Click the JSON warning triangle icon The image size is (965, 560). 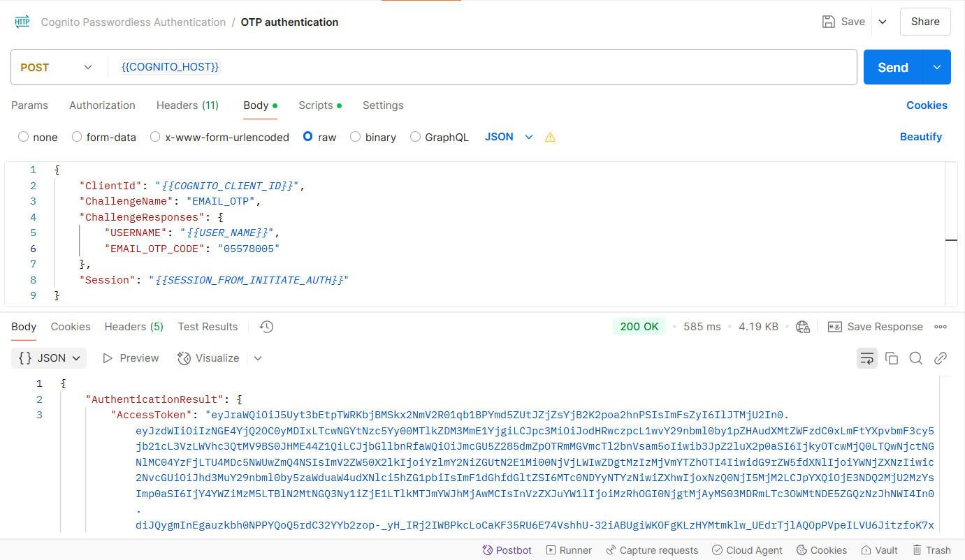click(550, 138)
